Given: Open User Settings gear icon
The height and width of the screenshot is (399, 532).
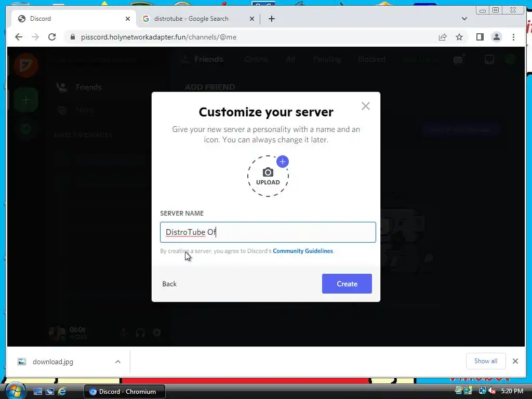Looking at the screenshot, I should pos(157,333).
